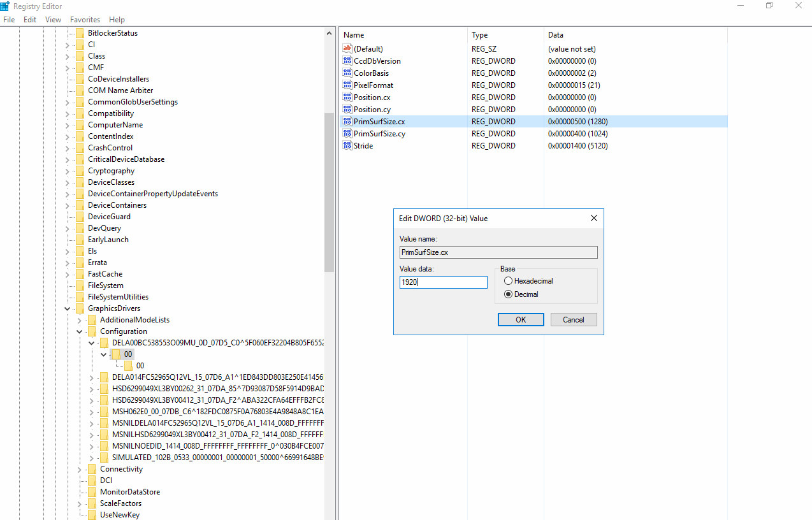Click the DWORD icon beside ColorBasis
This screenshot has height=520, width=812.
pos(347,73)
